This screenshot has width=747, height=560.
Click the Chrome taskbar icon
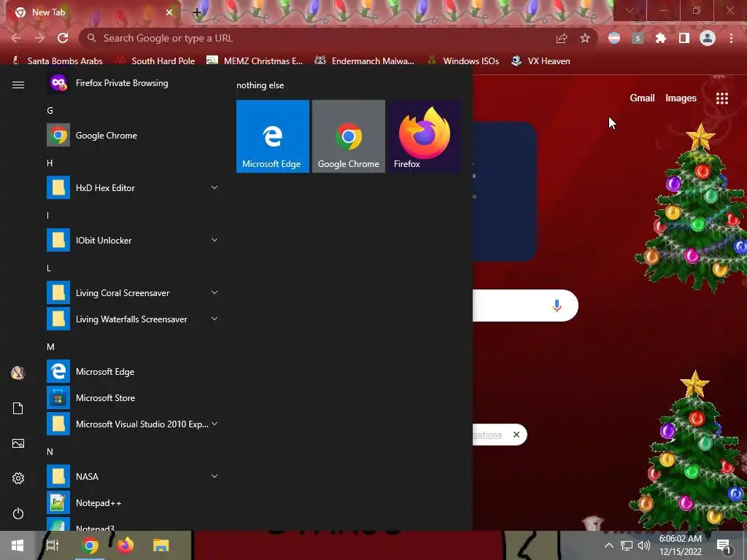pos(89,545)
